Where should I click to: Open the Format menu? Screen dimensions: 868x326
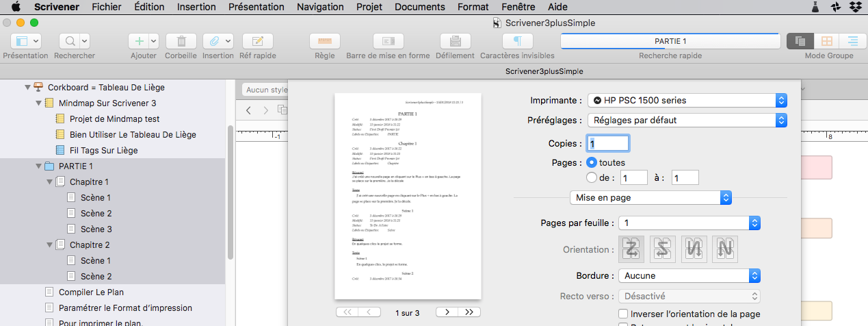(473, 7)
